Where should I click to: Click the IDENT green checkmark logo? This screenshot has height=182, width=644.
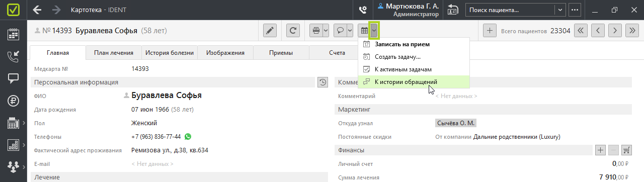coord(14,10)
